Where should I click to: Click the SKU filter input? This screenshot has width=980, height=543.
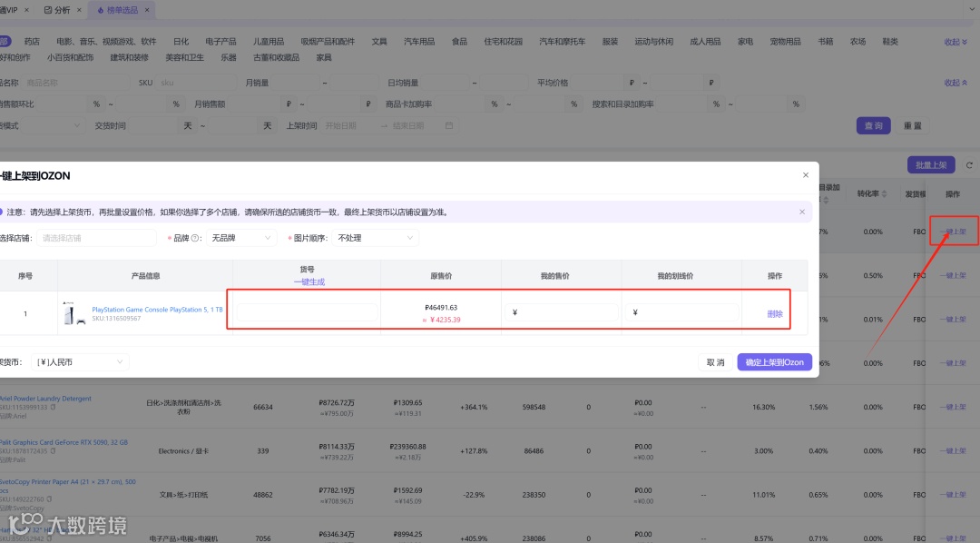[x=196, y=83]
